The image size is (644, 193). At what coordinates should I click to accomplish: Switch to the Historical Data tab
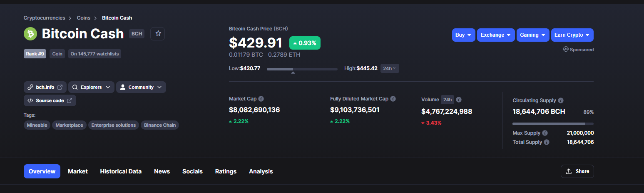click(x=121, y=171)
